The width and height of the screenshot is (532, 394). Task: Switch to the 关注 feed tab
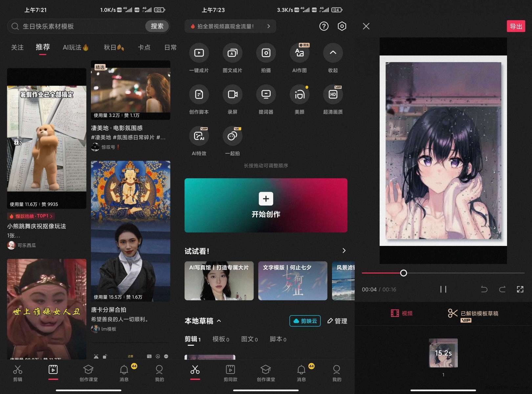17,48
